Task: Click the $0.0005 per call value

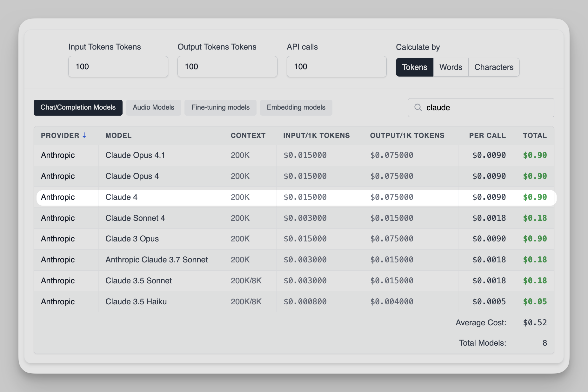Action: coord(489,302)
